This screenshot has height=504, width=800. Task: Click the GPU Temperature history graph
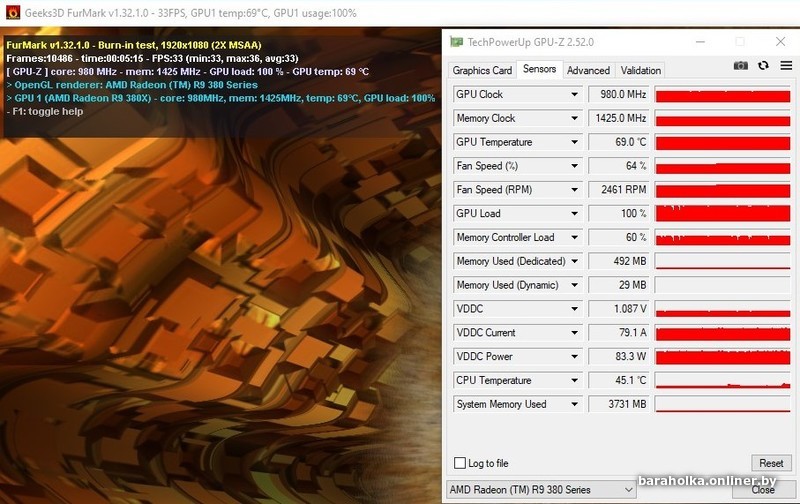[x=722, y=142]
